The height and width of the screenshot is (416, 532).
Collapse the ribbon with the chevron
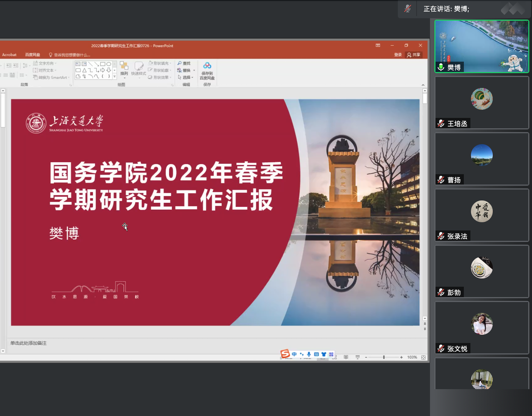pyautogui.click(x=423, y=85)
